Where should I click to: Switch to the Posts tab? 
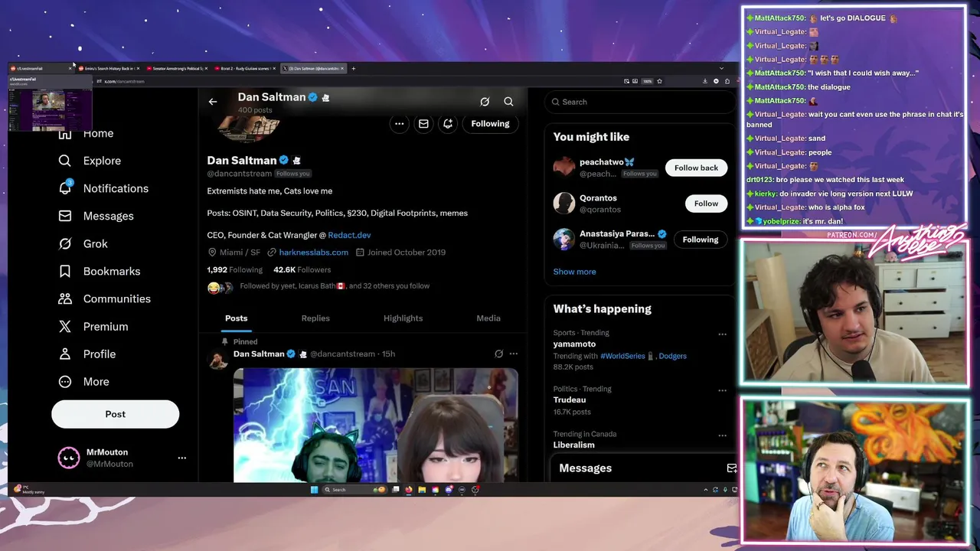[x=236, y=318]
